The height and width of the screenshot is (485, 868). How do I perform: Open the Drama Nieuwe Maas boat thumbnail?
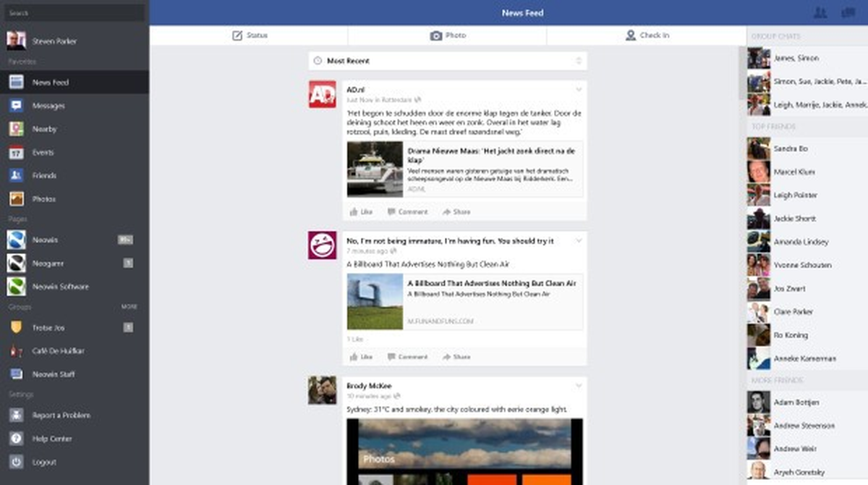[375, 169]
